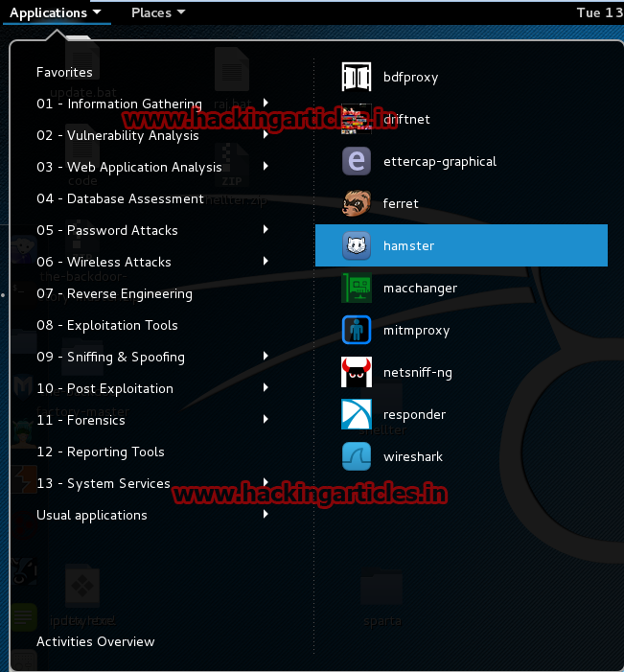The width and height of the screenshot is (624, 672).
Task: Select 10 - Post Exploitation label
Action: point(105,388)
